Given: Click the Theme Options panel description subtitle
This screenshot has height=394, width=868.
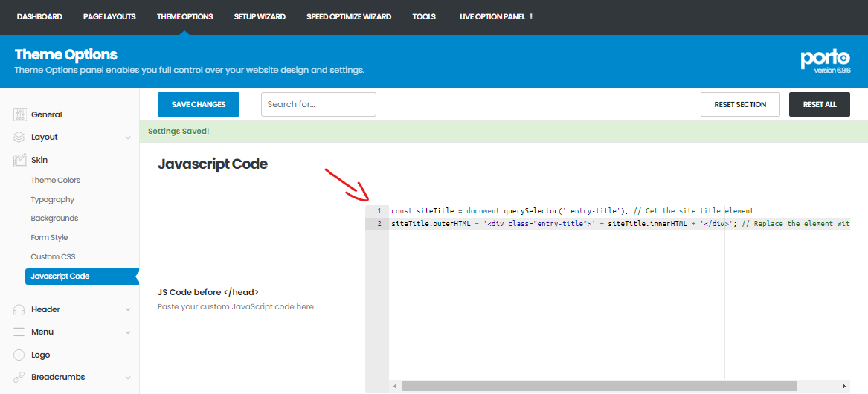Looking at the screenshot, I should tap(190, 71).
